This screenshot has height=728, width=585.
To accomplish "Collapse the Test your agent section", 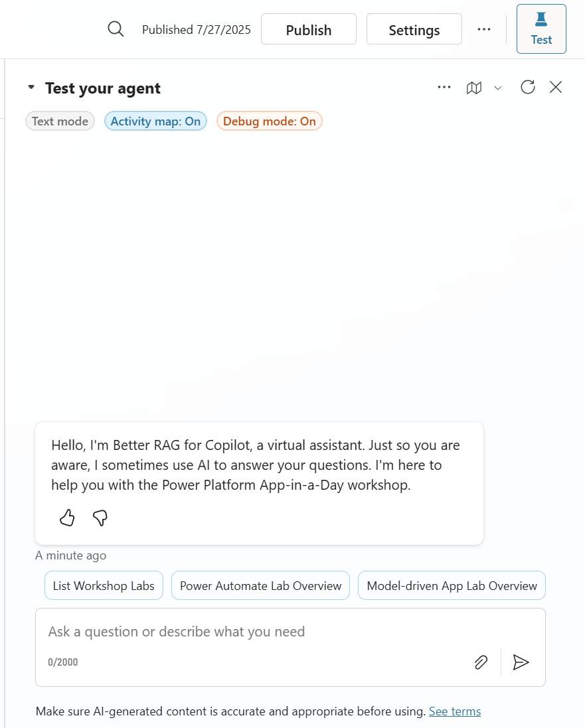I will tap(31, 87).
